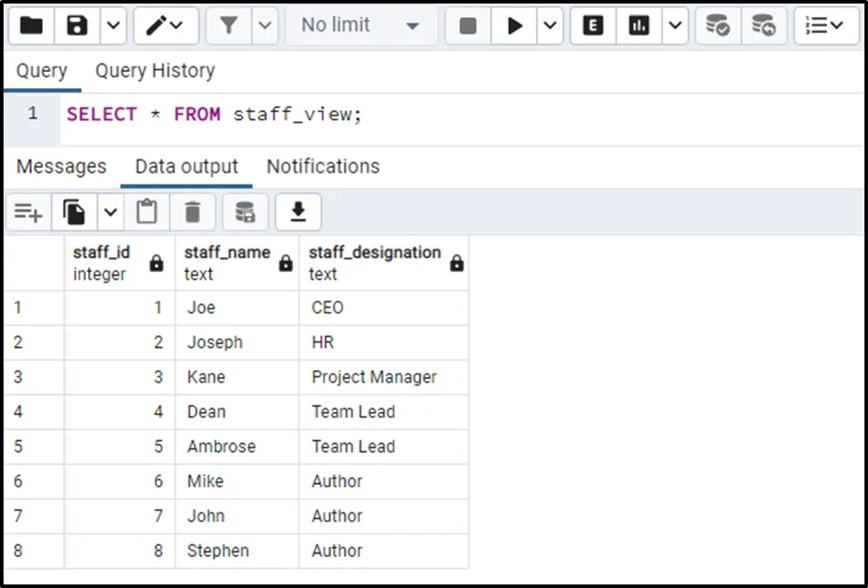
Task: Click the Explain Analyze chart icon
Action: pos(638,26)
